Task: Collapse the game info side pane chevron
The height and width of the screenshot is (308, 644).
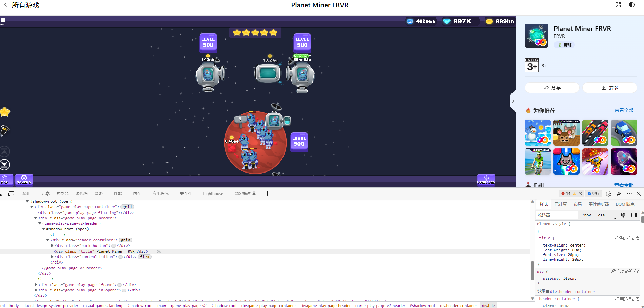Action: [513, 101]
